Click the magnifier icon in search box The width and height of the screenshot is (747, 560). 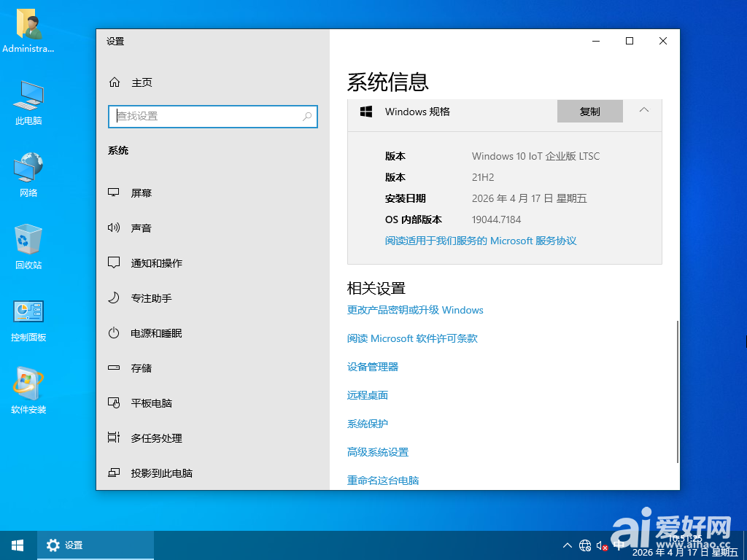click(307, 116)
